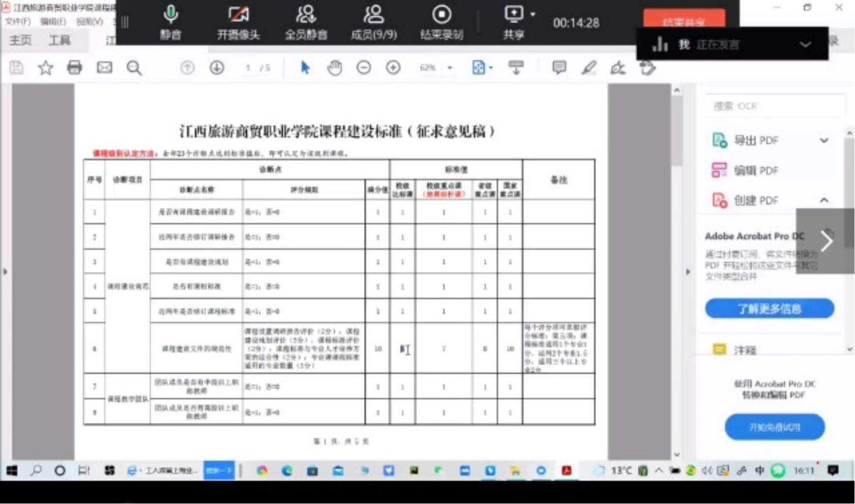This screenshot has width=855, height=504.
Task: Click the document scrollbar down arrow
Action: tap(677, 454)
